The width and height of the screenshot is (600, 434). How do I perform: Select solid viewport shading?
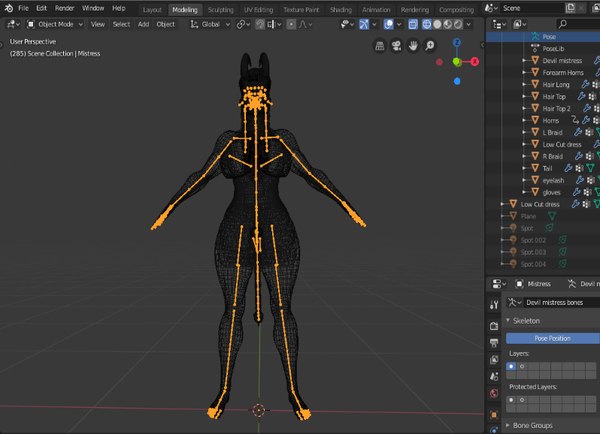437,24
